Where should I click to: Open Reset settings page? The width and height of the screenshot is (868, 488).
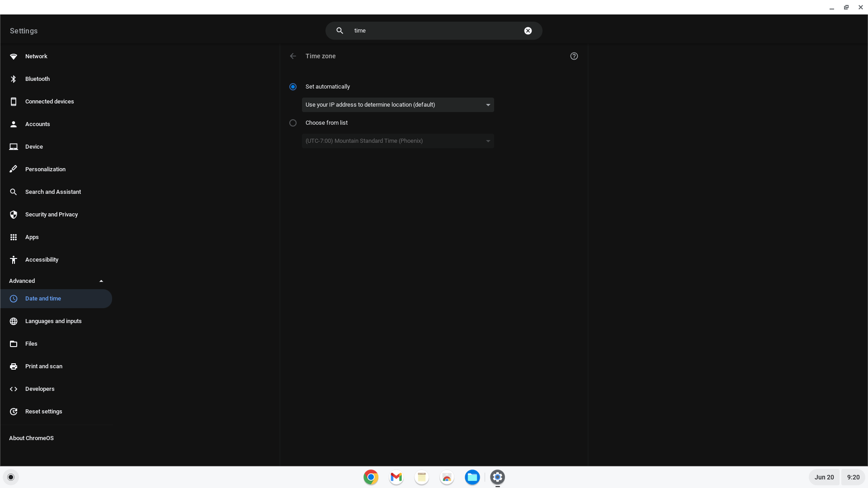point(56,412)
